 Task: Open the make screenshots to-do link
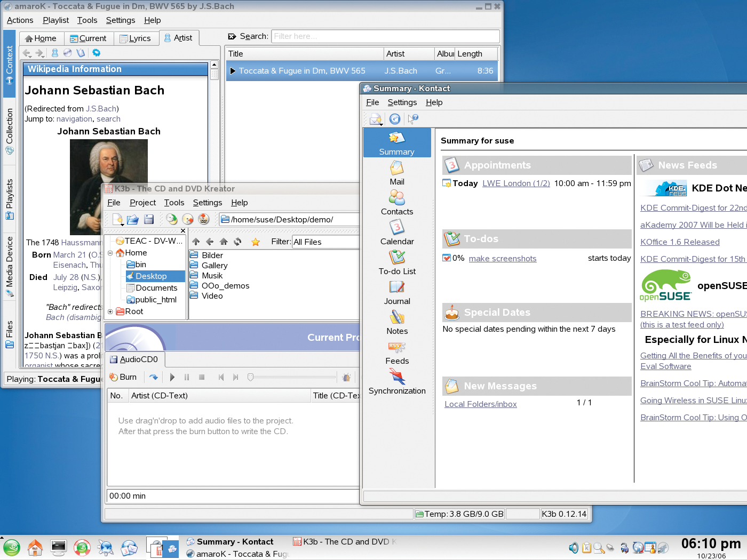(503, 259)
